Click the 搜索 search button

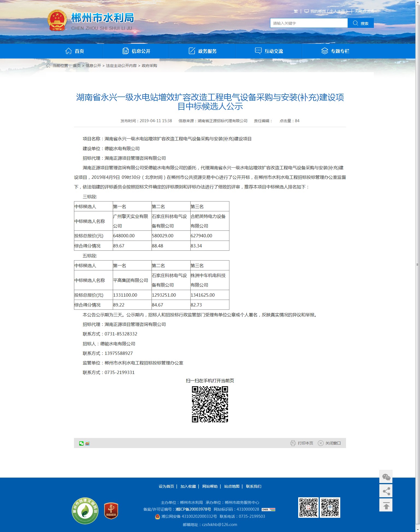click(x=361, y=23)
